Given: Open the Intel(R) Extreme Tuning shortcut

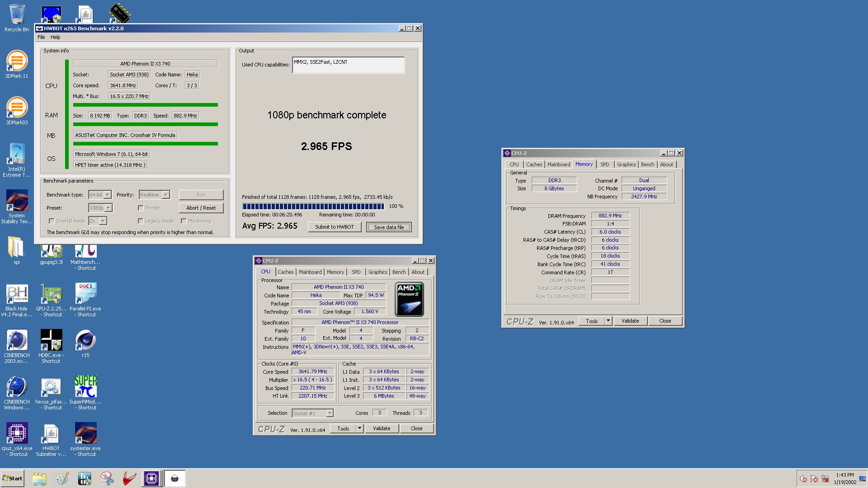Looking at the screenshot, I should click(x=17, y=160).
